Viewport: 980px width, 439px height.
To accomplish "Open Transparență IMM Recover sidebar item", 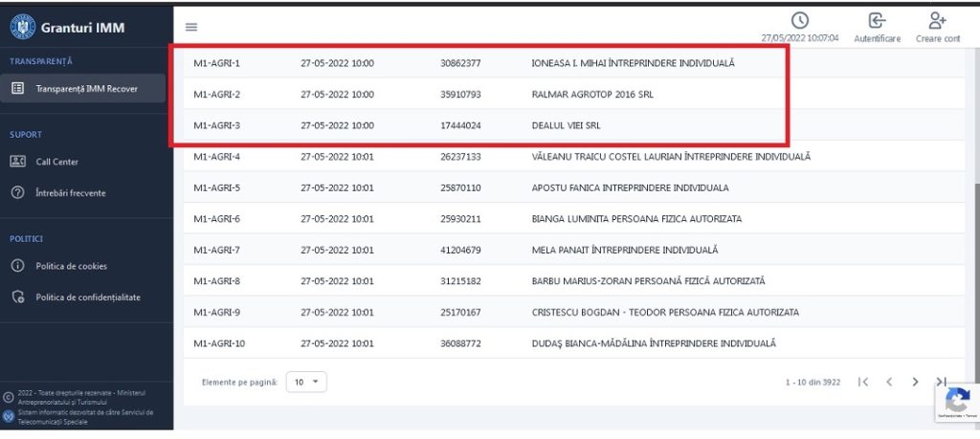I will click(x=86, y=88).
